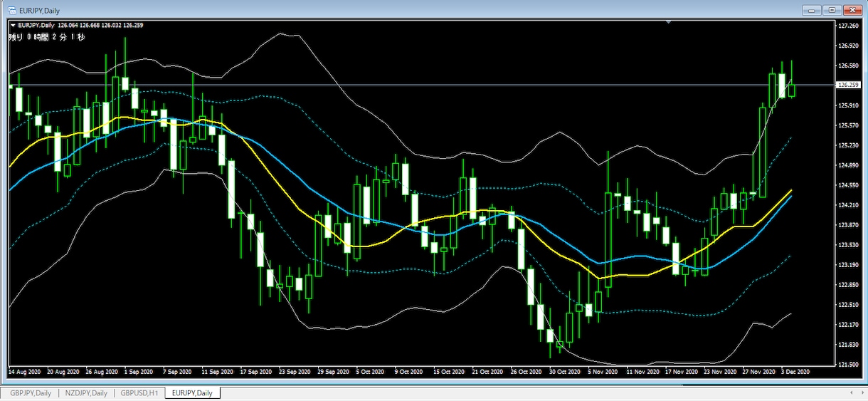Viewport: 868px width, 401px height.
Task: Click the 127.260 price scale label
Action: click(x=848, y=26)
